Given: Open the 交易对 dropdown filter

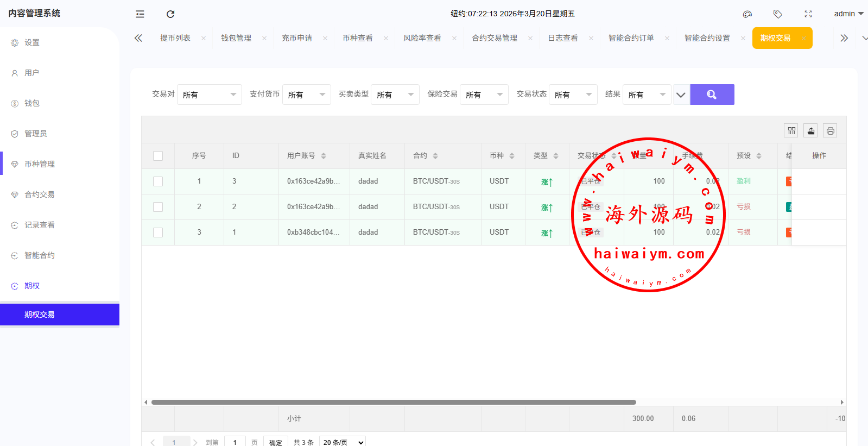Looking at the screenshot, I should (209, 95).
